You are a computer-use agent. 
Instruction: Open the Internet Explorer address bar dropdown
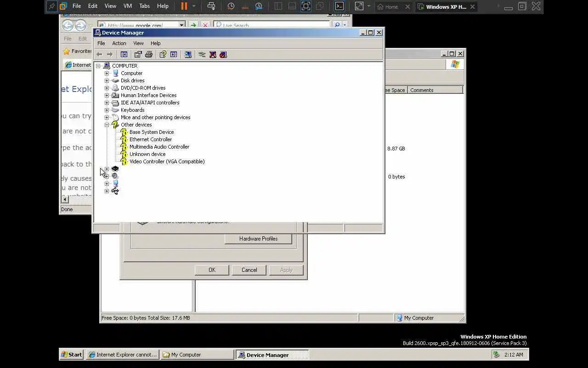(182, 25)
